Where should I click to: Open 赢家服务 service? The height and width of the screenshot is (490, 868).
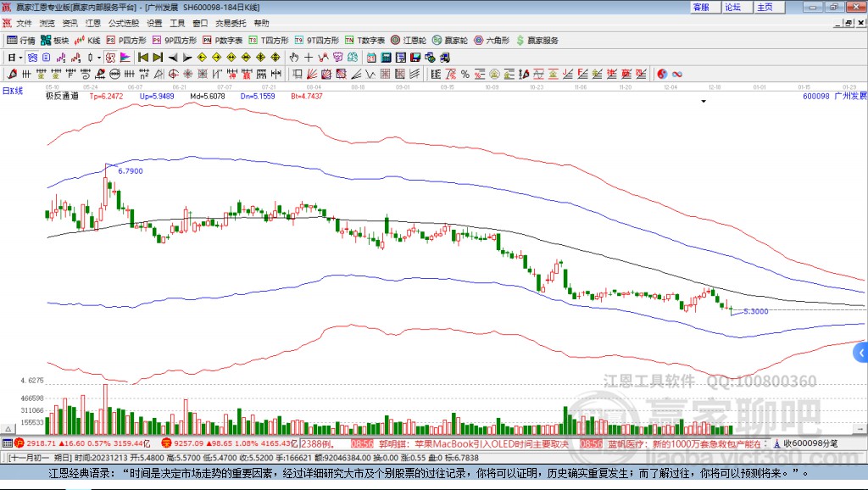[x=537, y=41]
